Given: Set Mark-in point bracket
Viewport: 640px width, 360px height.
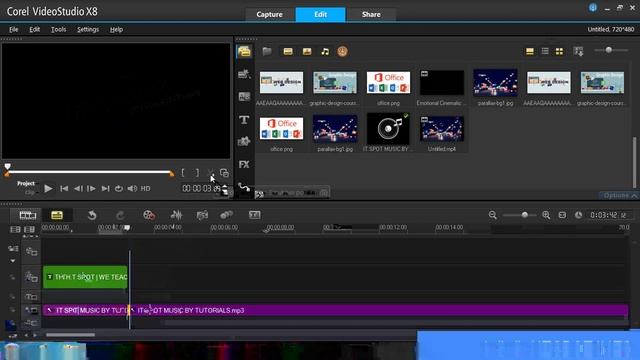Looking at the screenshot, I should [183, 173].
